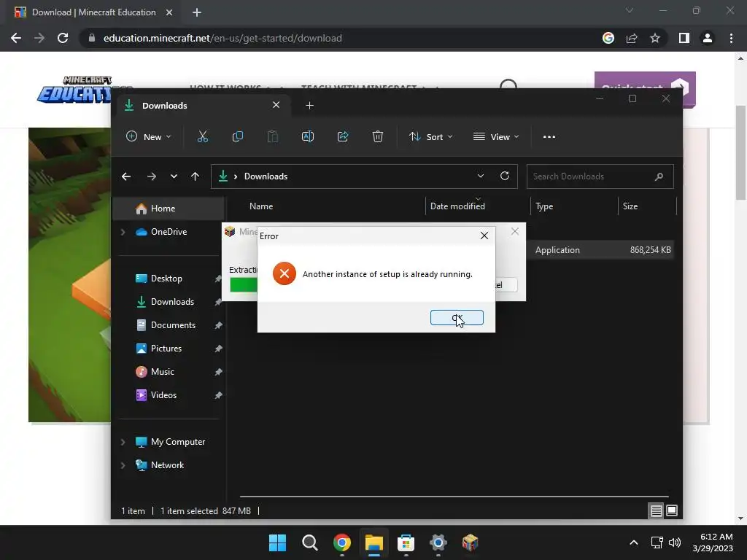This screenshot has height=560, width=747.
Task: Click the 868,254 KB file size cell
Action: click(650, 250)
